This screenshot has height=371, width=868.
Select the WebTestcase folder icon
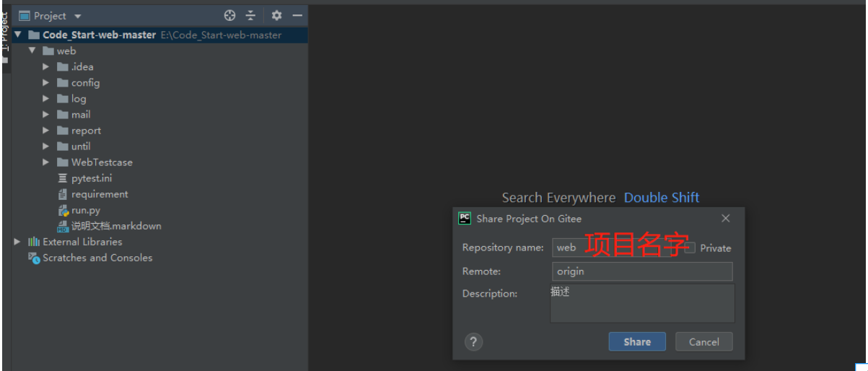[x=63, y=162]
